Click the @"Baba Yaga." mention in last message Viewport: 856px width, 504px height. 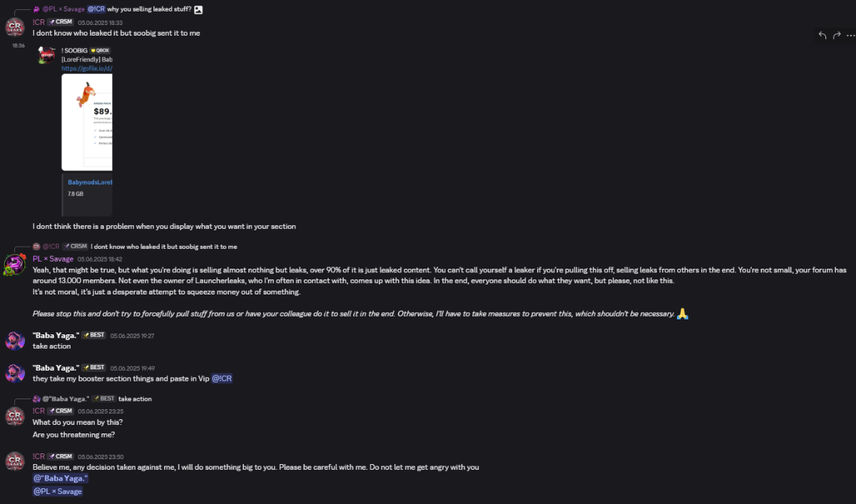click(x=61, y=478)
